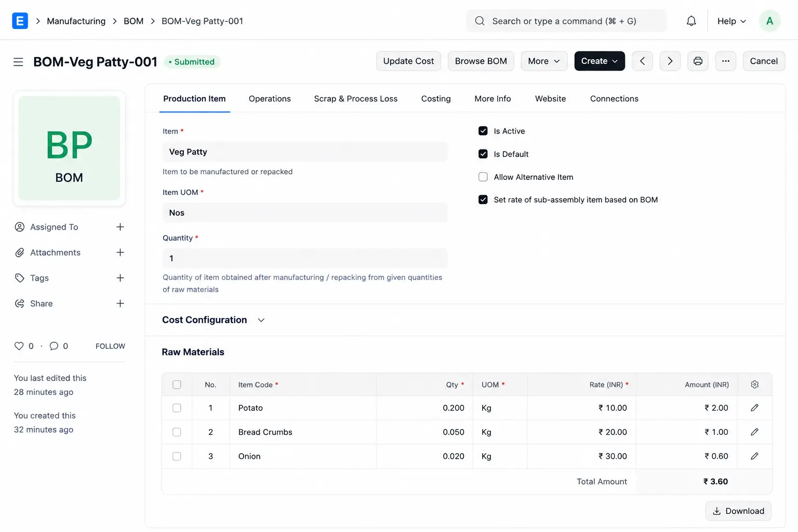The image size is (798, 532).
Task: Open comments speech bubble icon
Action: click(x=54, y=346)
